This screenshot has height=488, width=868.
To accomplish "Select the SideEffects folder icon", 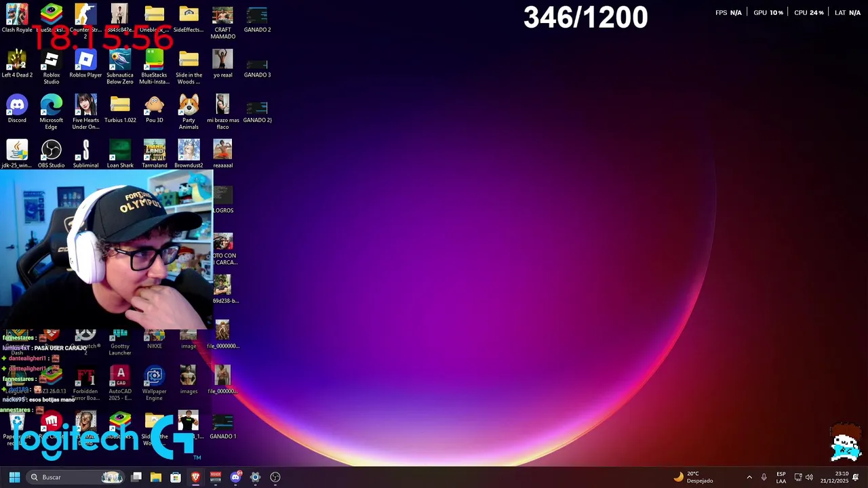I will point(189,19).
